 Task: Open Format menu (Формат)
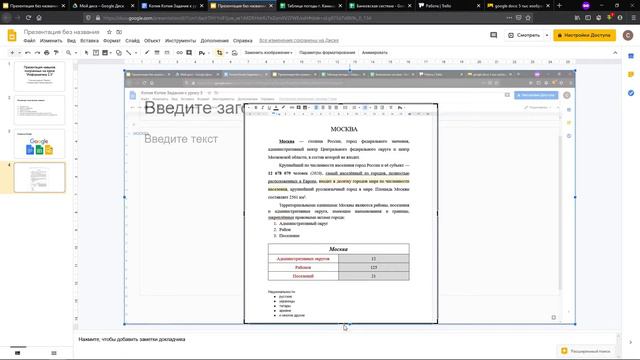112,41
